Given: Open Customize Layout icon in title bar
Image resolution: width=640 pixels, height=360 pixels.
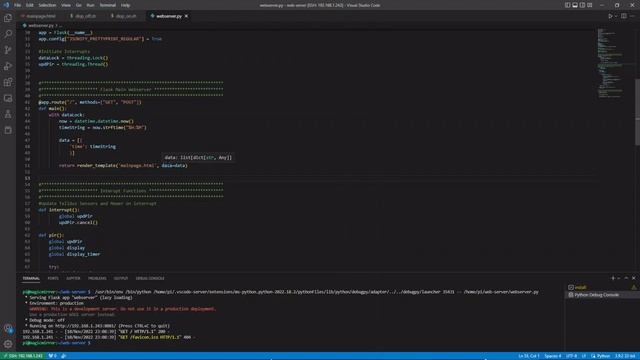Looking at the screenshot, I should [589, 5].
